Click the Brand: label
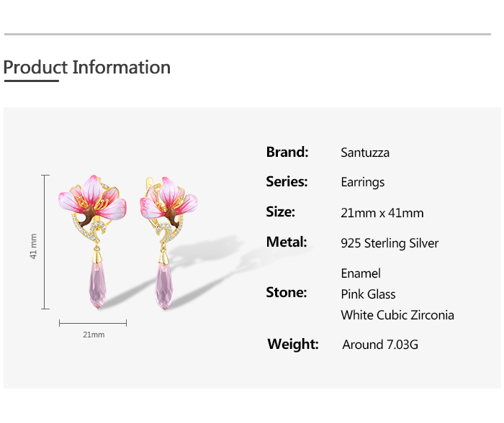The height and width of the screenshot is (423, 504). click(x=287, y=152)
